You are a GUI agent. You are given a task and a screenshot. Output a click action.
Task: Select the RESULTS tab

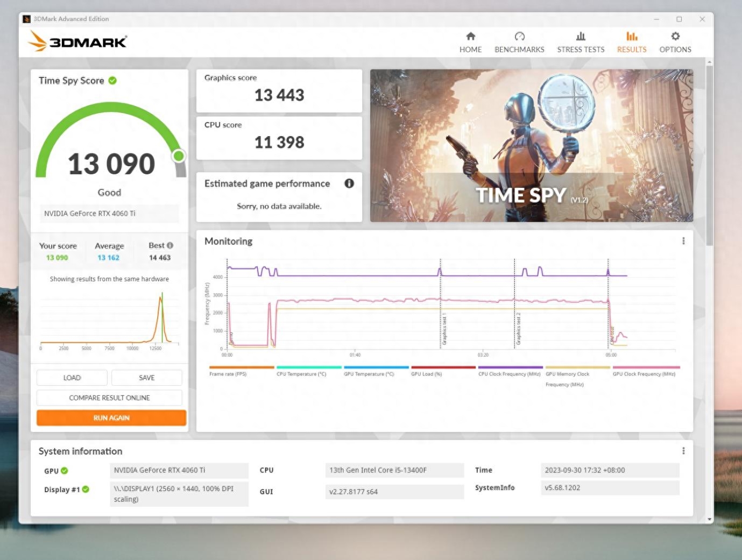(632, 42)
